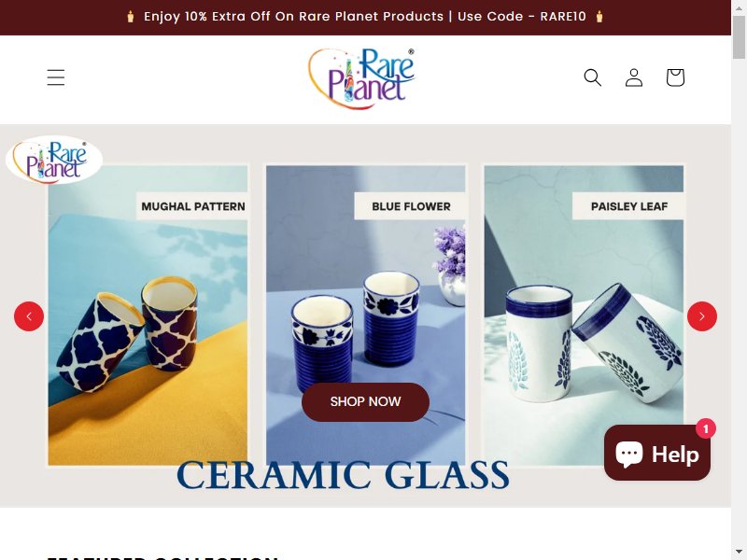Select the BLUE FLOWER label
This screenshot has height=560, width=747.
(411, 206)
